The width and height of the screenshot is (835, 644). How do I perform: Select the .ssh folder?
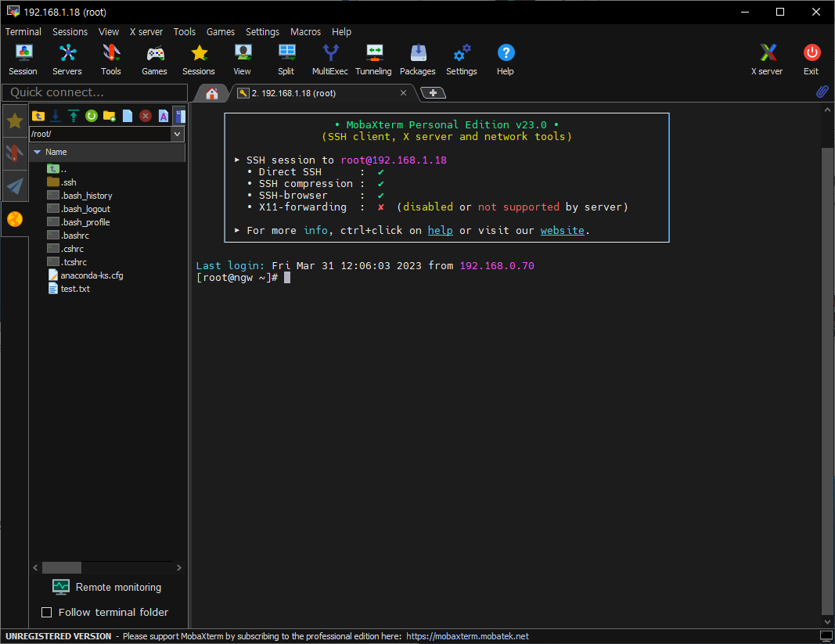click(62, 182)
